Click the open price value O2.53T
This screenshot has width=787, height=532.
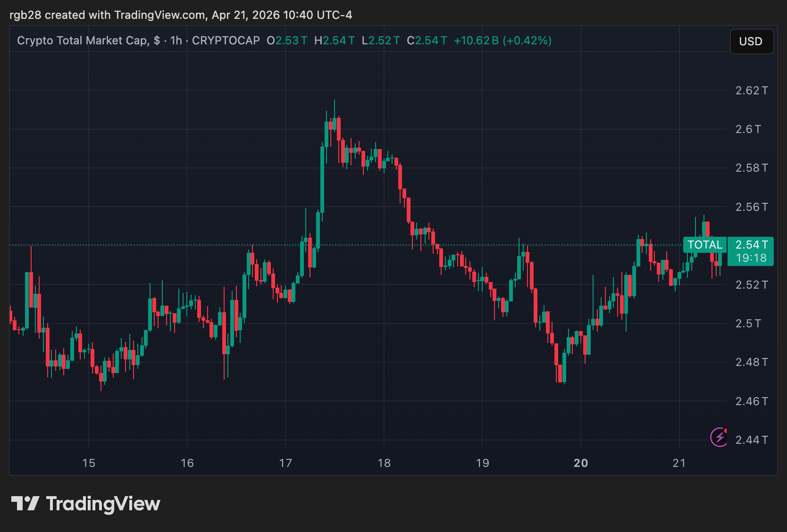286,41
